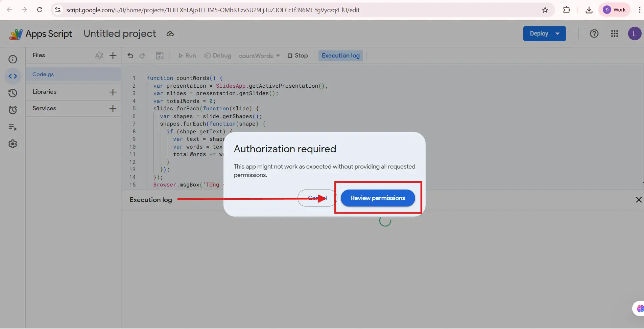Screen dimensions: 644x329
Task: Toggle the Execution log button
Action: click(x=340, y=56)
